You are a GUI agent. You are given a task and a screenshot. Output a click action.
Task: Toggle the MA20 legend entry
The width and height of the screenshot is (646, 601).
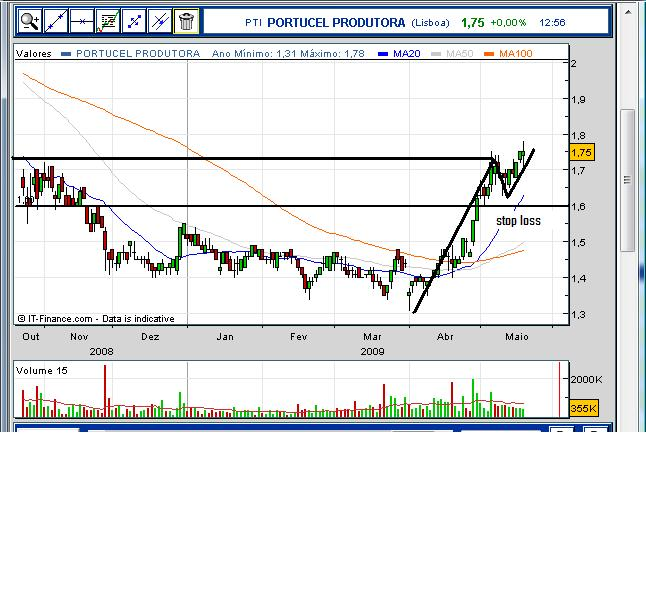399,54
